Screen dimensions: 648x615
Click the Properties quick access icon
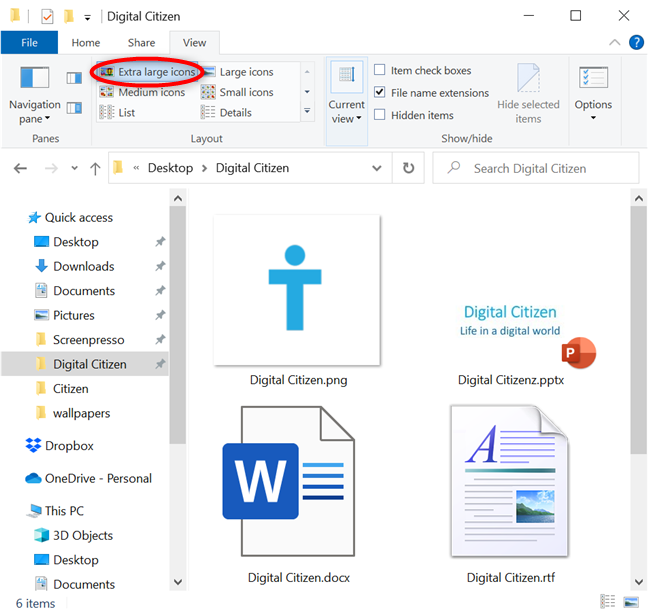coord(48,17)
